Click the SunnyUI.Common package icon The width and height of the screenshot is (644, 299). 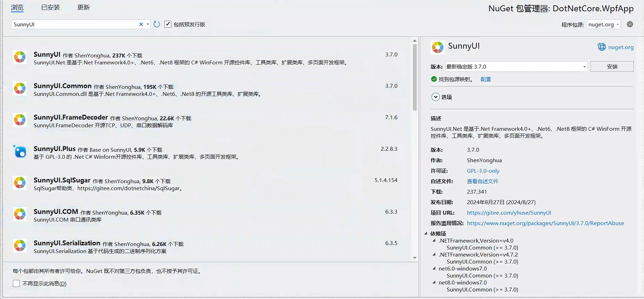[x=20, y=88]
